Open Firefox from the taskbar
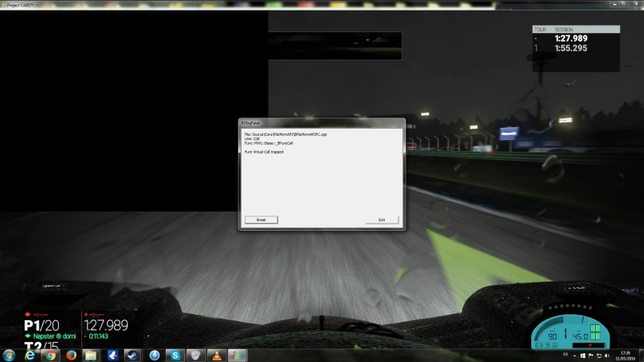Image resolution: width=644 pixels, height=362 pixels. tap(71, 356)
